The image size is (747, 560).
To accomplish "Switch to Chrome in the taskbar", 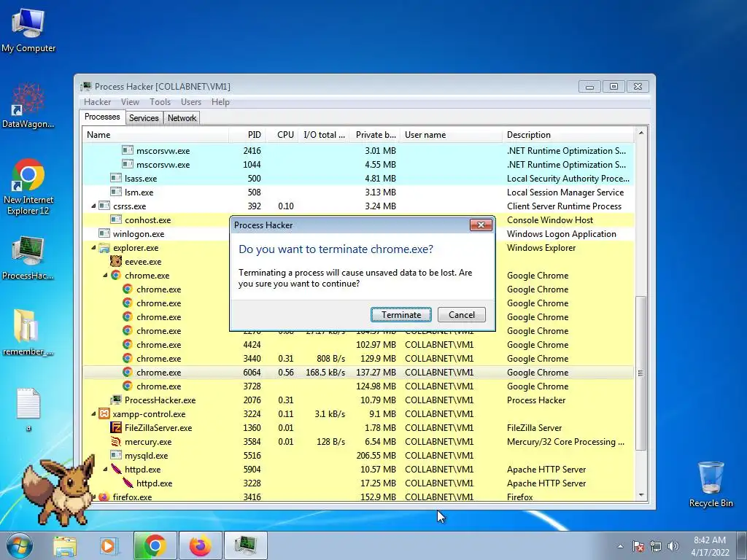I will click(155, 545).
